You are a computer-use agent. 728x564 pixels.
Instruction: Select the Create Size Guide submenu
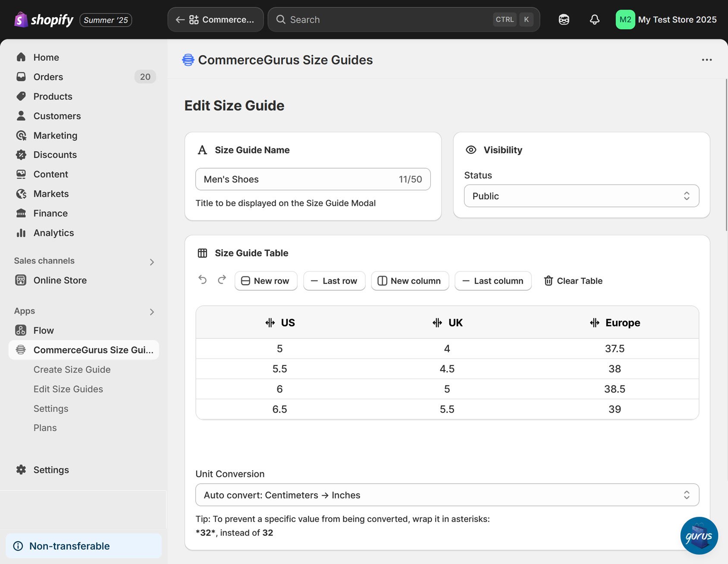(x=72, y=370)
